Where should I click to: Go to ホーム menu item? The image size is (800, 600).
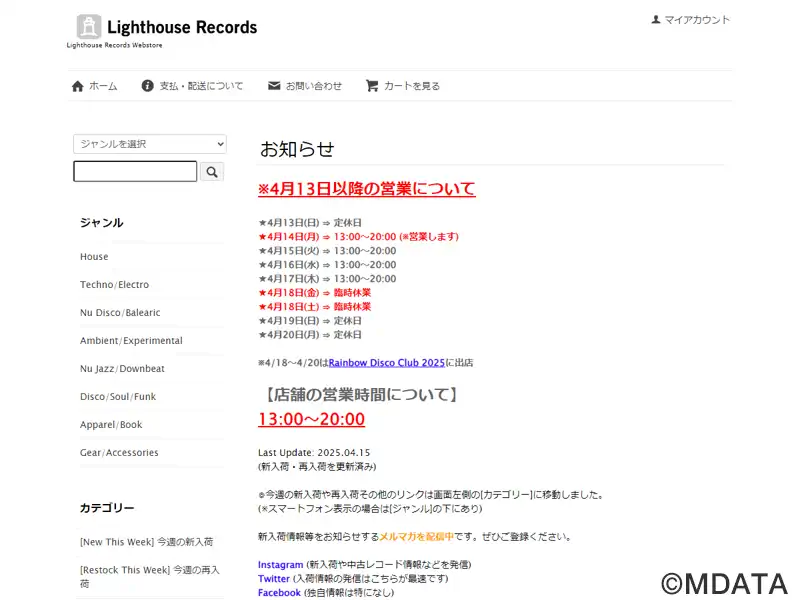point(103,86)
